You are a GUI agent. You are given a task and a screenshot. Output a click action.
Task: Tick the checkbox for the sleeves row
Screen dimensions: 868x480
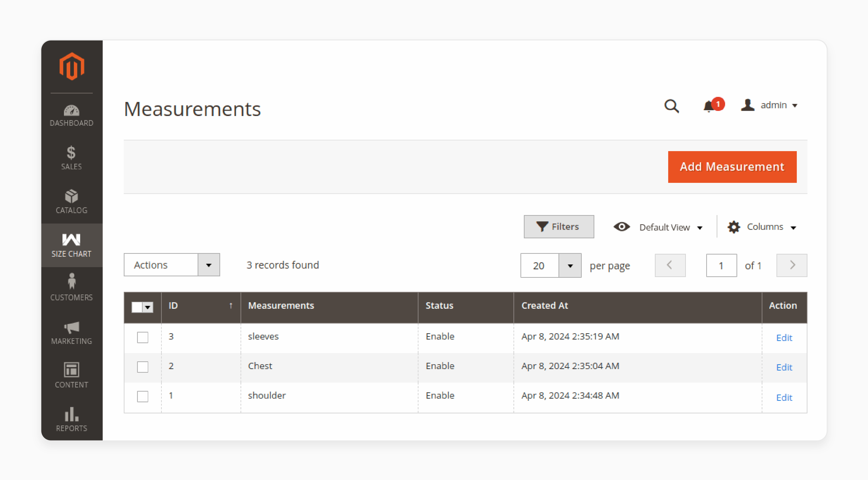tap(143, 337)
